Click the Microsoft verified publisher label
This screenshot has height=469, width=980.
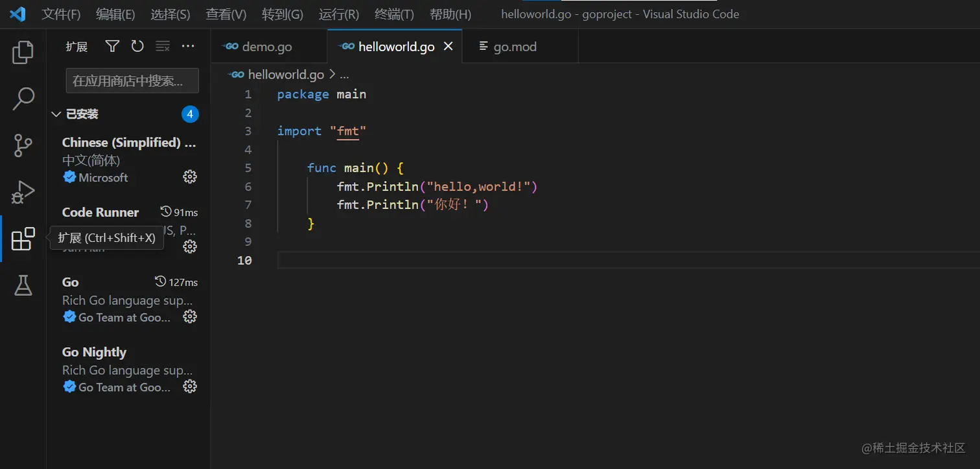coord(103,177)
